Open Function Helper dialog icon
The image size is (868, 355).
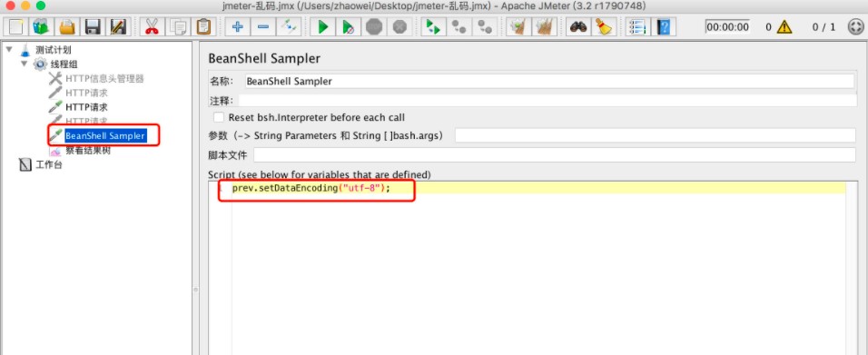click(x=637, y=26)
